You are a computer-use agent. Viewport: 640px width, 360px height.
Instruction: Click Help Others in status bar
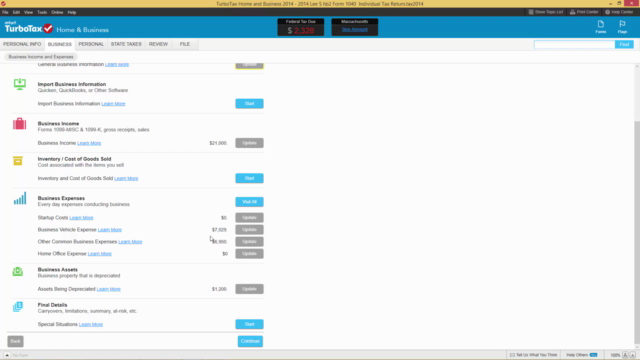pos(582,355)
